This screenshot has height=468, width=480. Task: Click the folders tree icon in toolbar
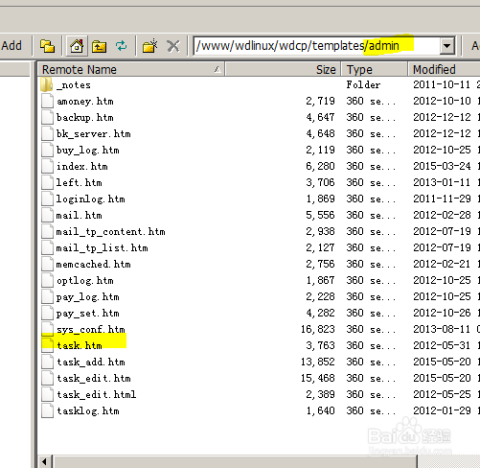pyautogui.click(x=47, y=46)
